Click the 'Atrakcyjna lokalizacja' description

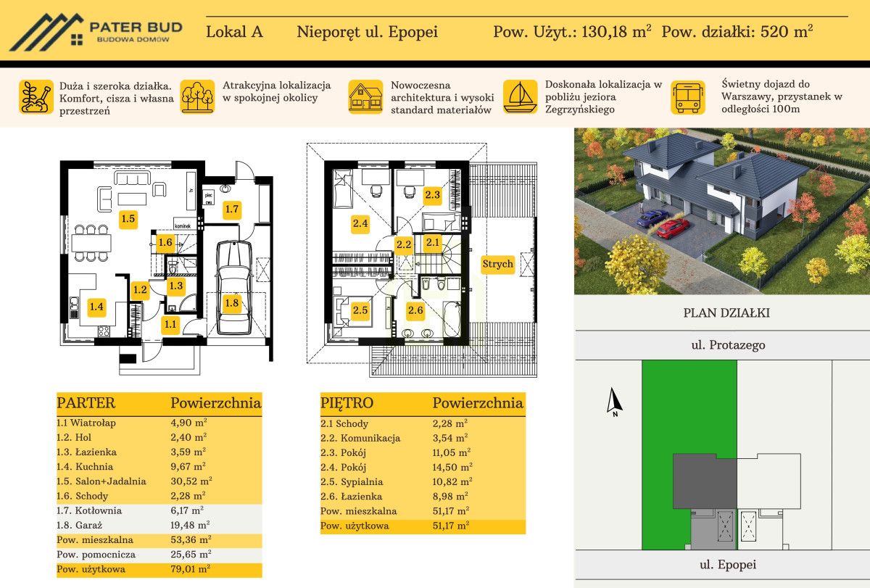277,91
